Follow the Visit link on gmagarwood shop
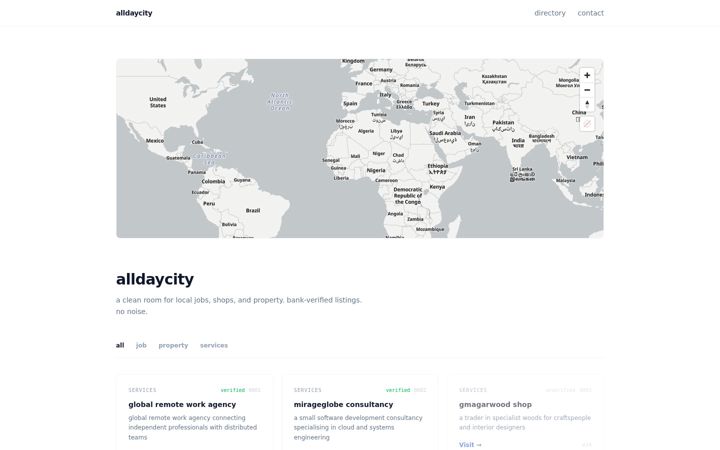 click(x=470, y=444)
